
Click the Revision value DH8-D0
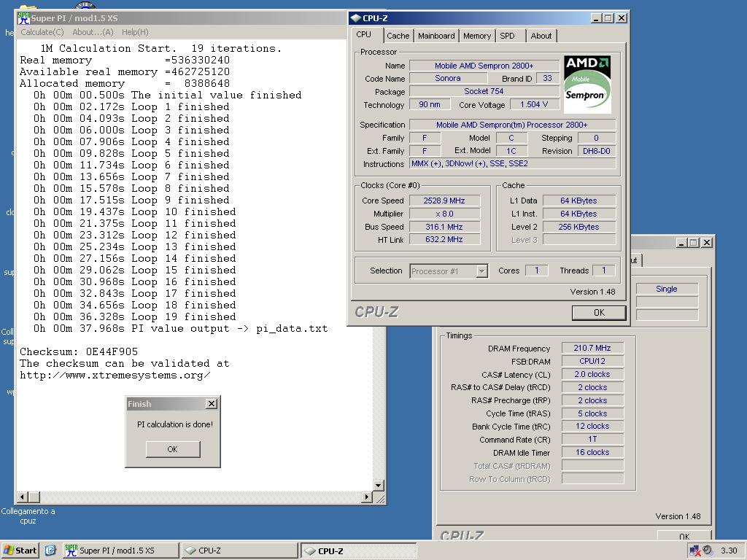[597, 151]
